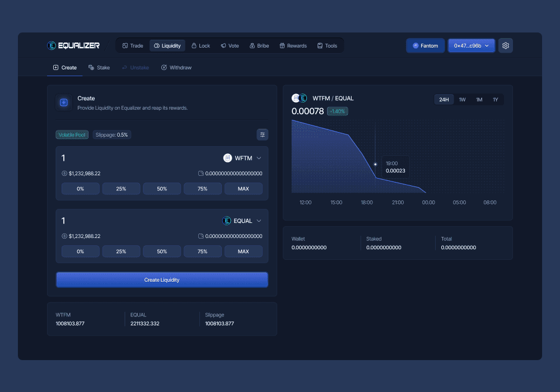
Task: Select 50% in the EQUAL card
Action: click(162, 251)
